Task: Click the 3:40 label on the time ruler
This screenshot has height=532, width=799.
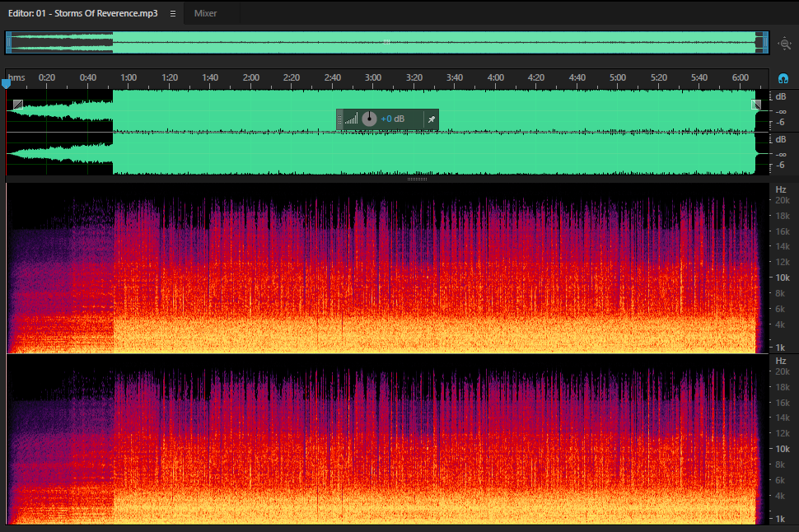Action: [455, 78]
